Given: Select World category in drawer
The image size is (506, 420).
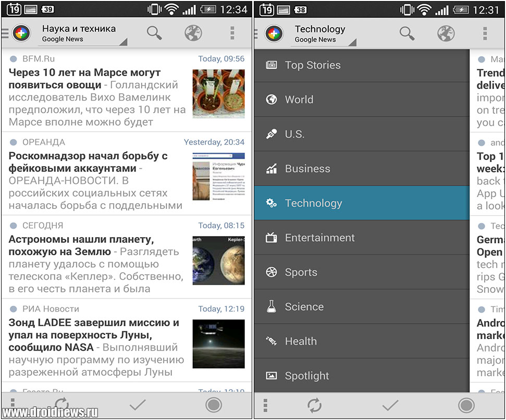Looking at the screenshot, I should (362, 100).
